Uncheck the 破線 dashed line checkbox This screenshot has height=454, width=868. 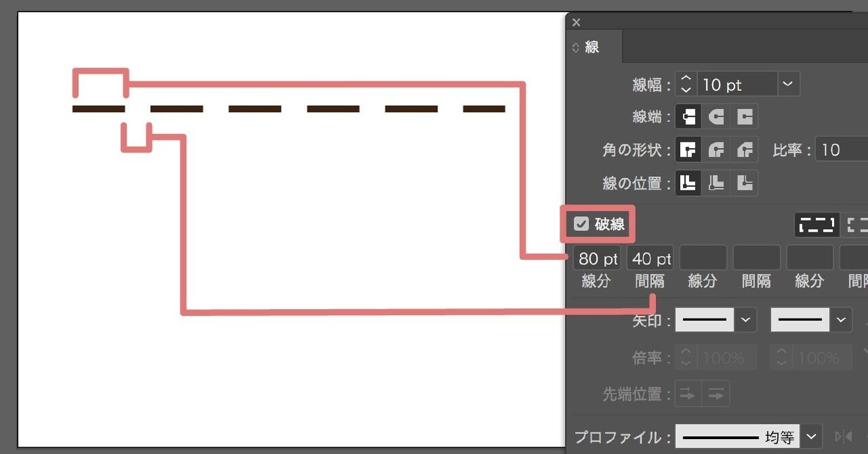pyautogui.click(x=580, y=224)
